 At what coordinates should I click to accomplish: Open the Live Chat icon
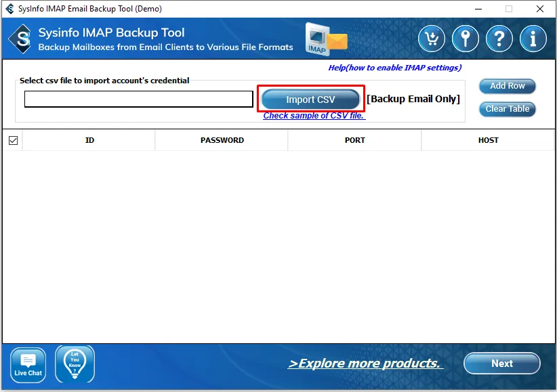click(28, 364)
